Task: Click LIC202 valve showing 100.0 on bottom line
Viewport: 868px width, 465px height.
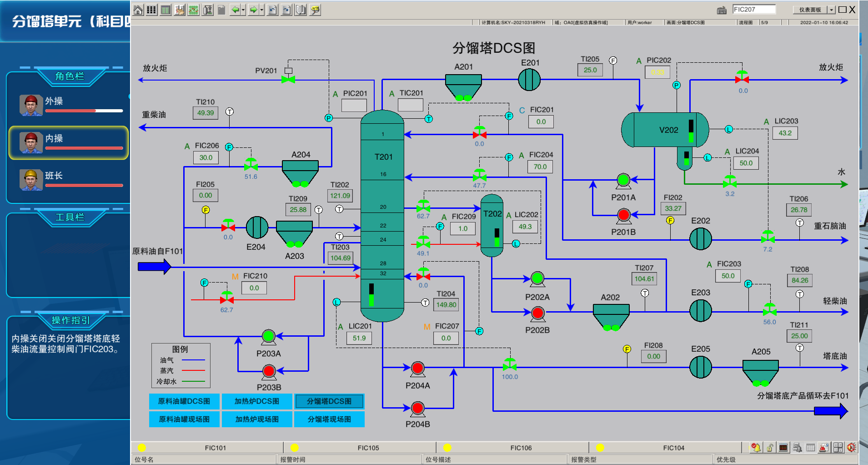Action: tap(510, 364)
